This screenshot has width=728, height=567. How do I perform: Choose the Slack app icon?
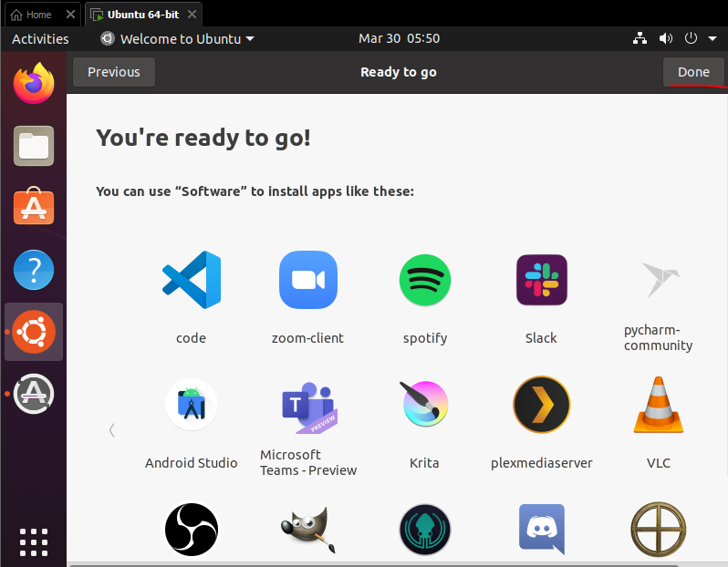coord(542,280)
